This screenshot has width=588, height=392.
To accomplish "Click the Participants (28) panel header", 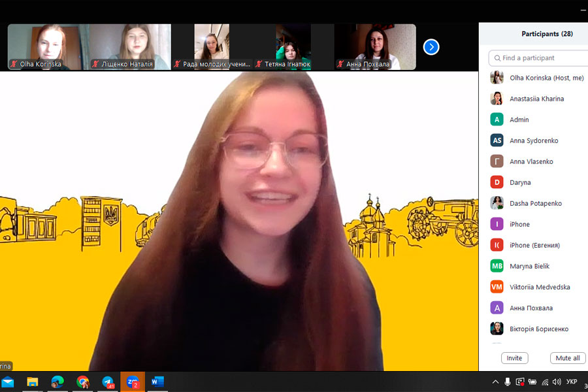I will coord(547,34).
